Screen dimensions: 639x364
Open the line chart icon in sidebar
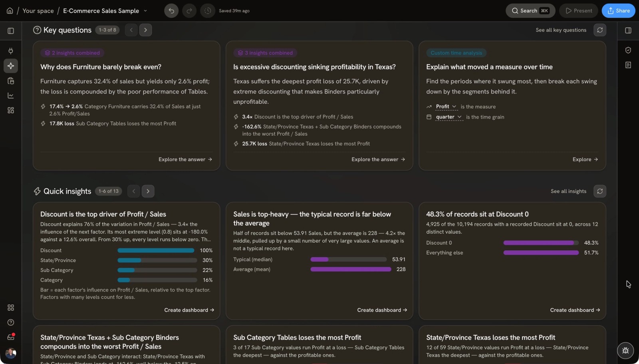[x=11, y=95]
